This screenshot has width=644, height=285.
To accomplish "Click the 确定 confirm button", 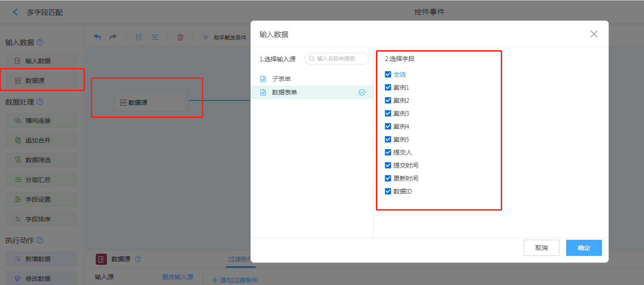I will (x=584, y=248).
